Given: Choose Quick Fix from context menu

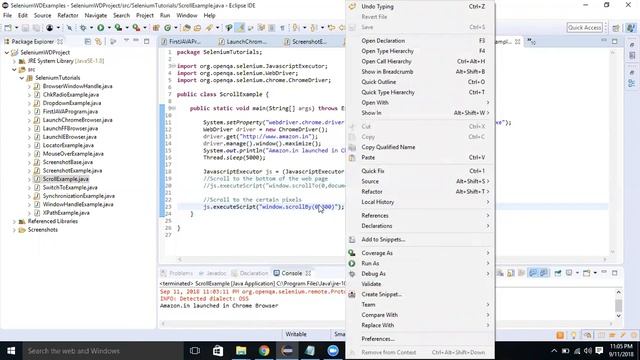Looking at the screenshot, I should point(420,171).
